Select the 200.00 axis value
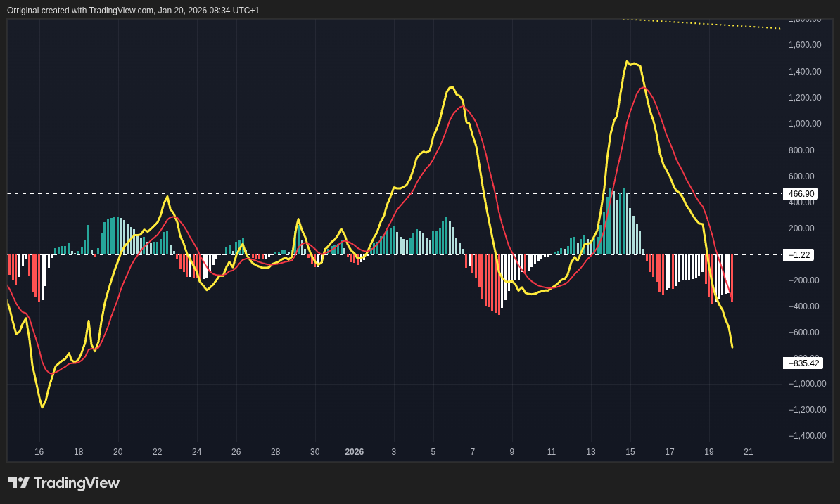This screenshot has height=504, width=840. click(801, 228)
